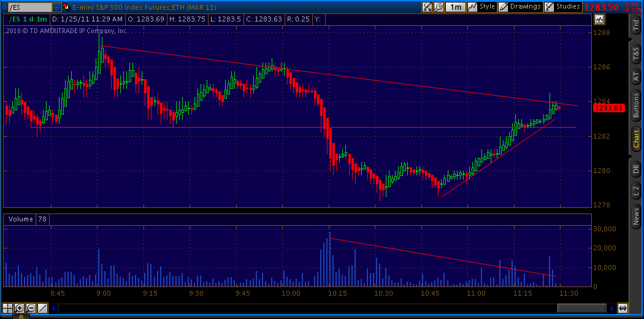Image resolution: width=644 pixels, height=319 pixels.
Task: Click the 1283.63 price bubble on axis
Action: 609,109
